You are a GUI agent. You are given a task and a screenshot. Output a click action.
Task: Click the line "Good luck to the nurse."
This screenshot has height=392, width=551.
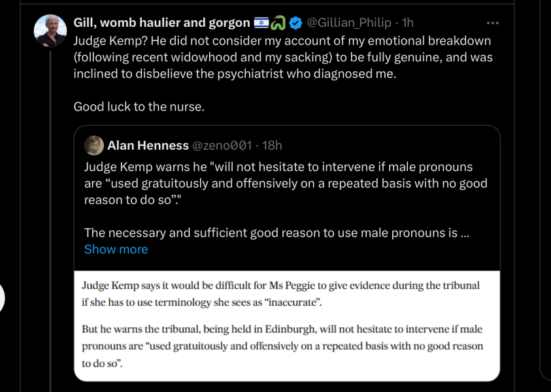pos(139,106)
